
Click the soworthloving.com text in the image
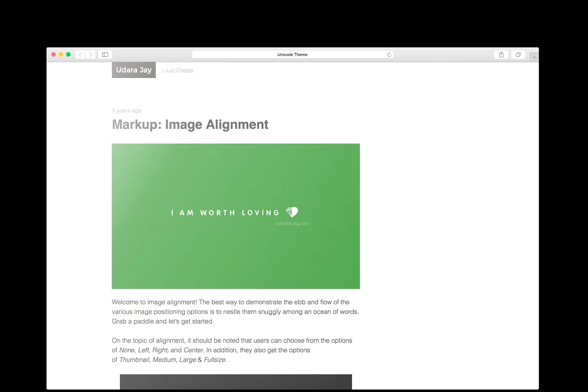[292, 223]
